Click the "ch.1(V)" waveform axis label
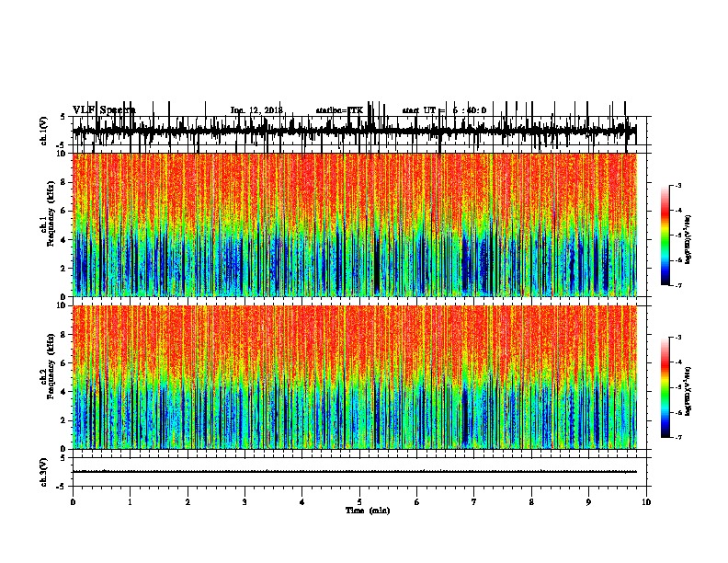 (x=43, y=131)
